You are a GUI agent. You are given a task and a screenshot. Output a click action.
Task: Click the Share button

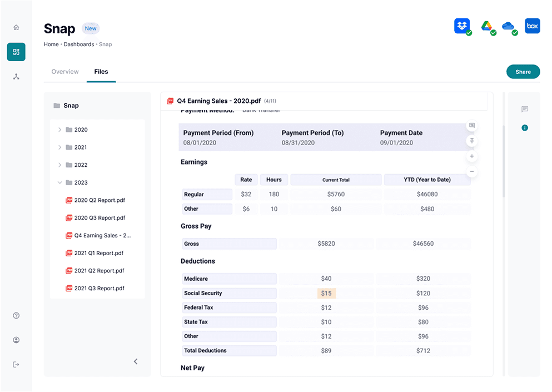[523, 72]
